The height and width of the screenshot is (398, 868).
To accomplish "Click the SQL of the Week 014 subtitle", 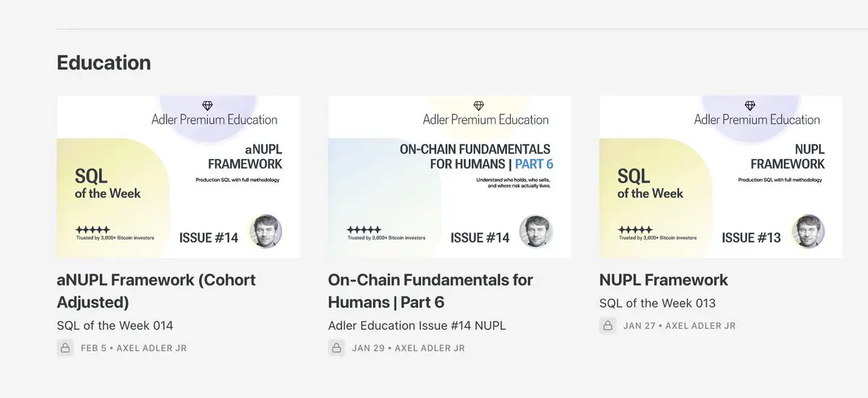I will (x=115, y=326).
